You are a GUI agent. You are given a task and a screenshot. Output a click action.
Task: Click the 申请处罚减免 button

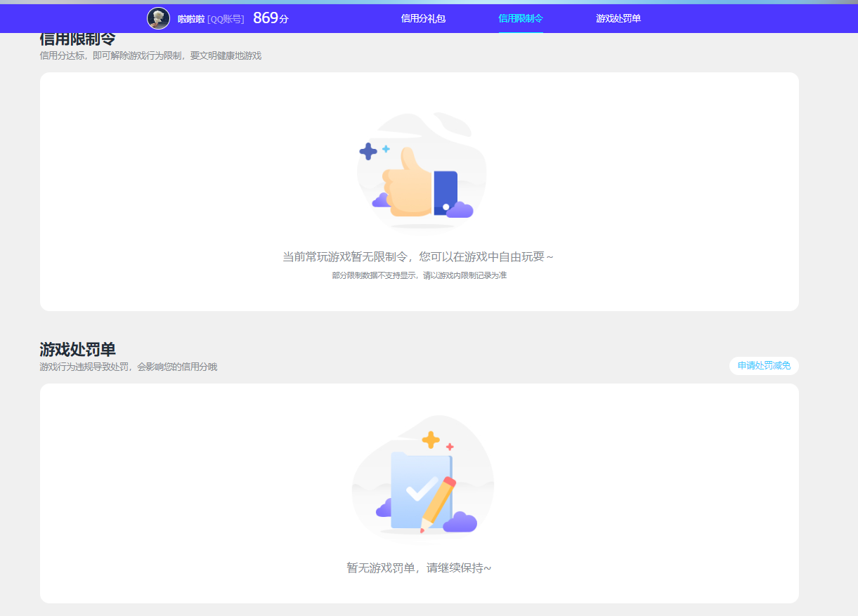pos(764,366)
